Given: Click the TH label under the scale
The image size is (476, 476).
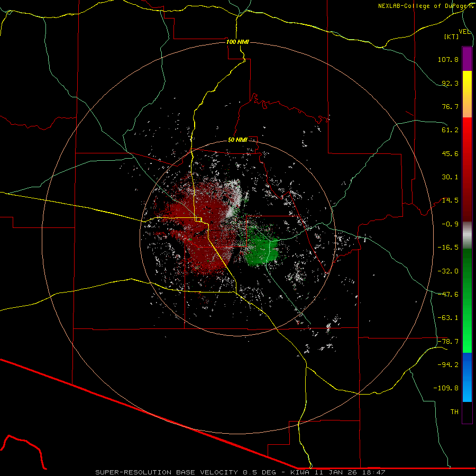Looking at the screenshot, I should [x=454, y=412].
